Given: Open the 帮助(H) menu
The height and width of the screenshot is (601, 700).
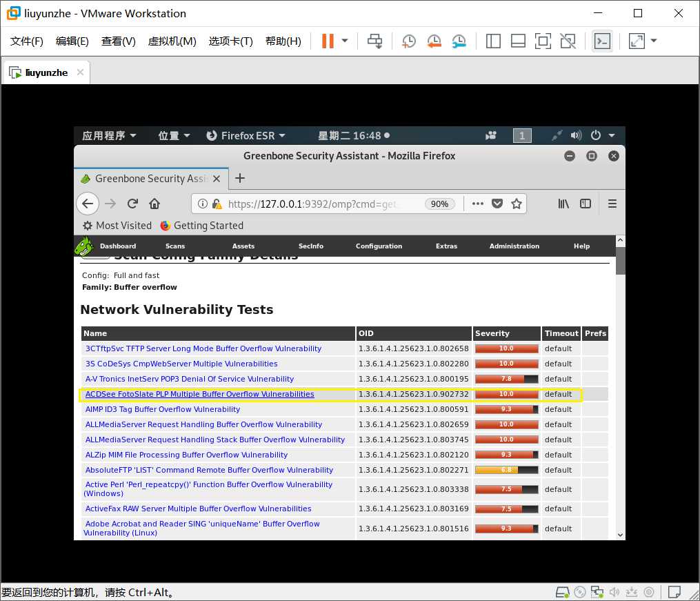Looking at the screenshot, I should point(283,41).
